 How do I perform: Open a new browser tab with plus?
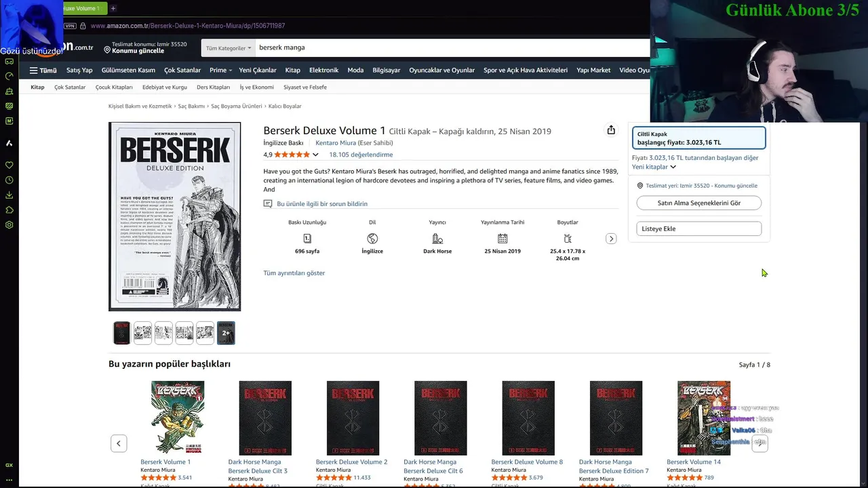coord(113,8)
